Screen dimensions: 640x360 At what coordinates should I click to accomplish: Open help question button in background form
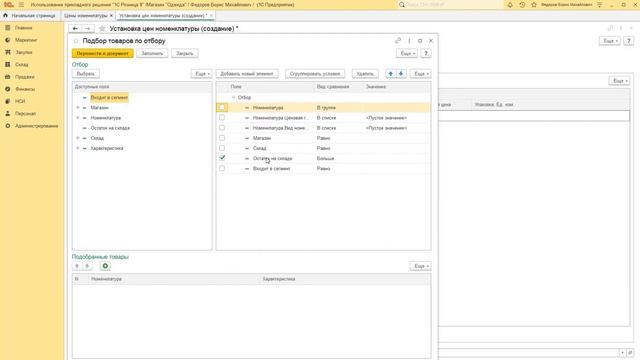click(x=629, y=41)
